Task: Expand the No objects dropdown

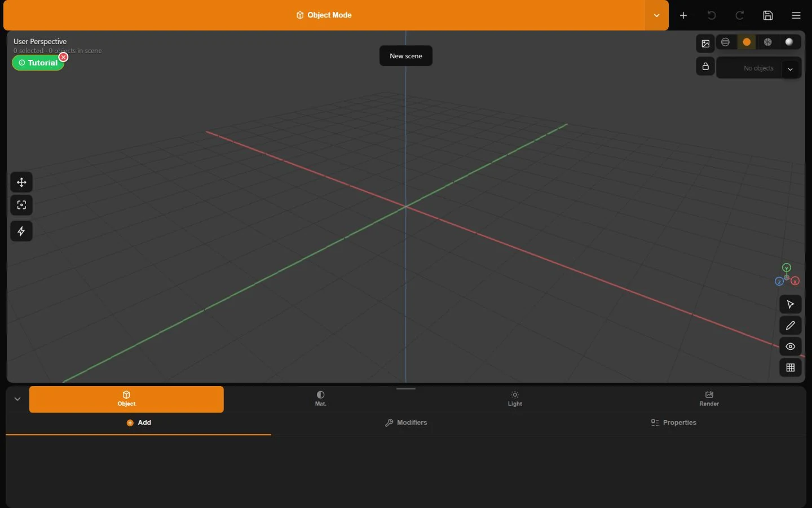Action: pos(791,69)
